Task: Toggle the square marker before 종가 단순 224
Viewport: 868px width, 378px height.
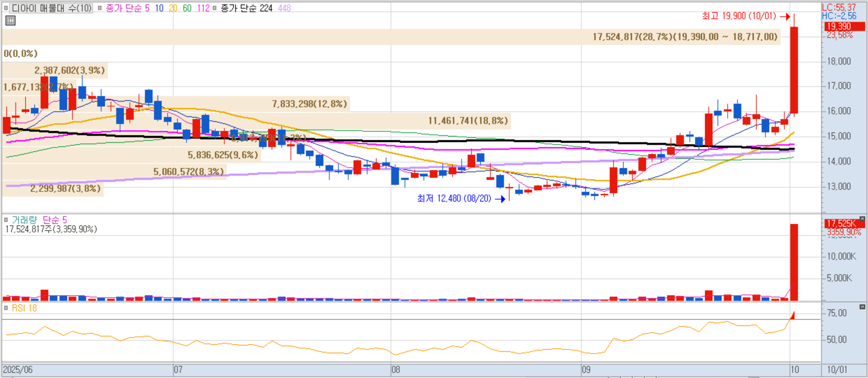Action: [x=215, y=8]
